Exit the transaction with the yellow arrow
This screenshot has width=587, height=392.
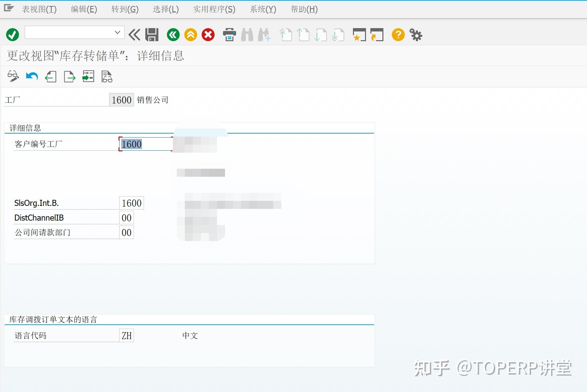[190, 34]
